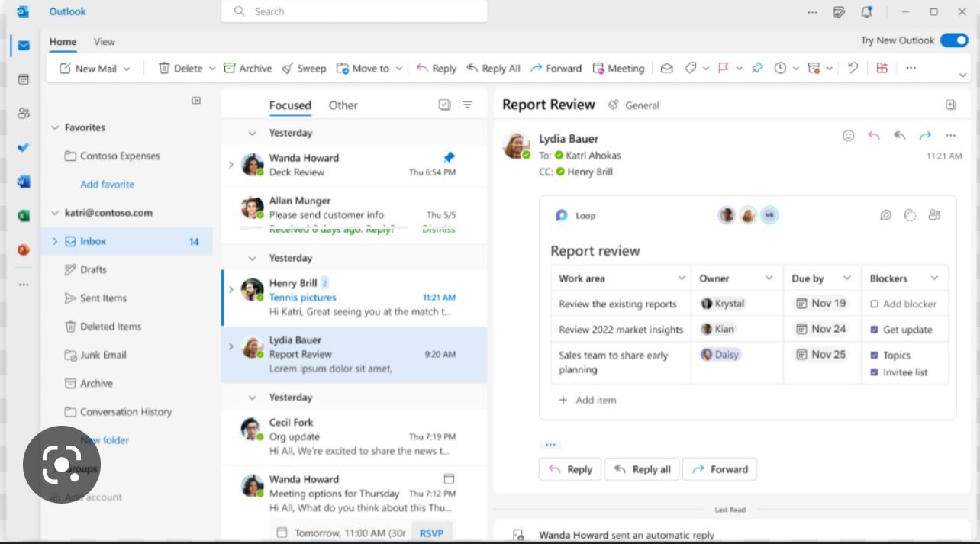Open the People icon in left rail
Screen dimensions: 980x544
[x=24, y=114]
